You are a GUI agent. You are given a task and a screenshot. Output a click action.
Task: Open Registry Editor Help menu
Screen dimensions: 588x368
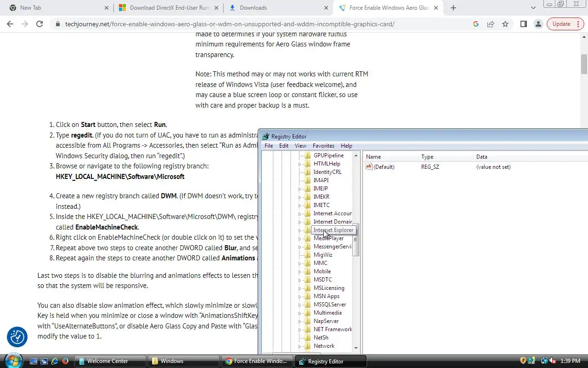pyautogui.click(x=346, y=146)
